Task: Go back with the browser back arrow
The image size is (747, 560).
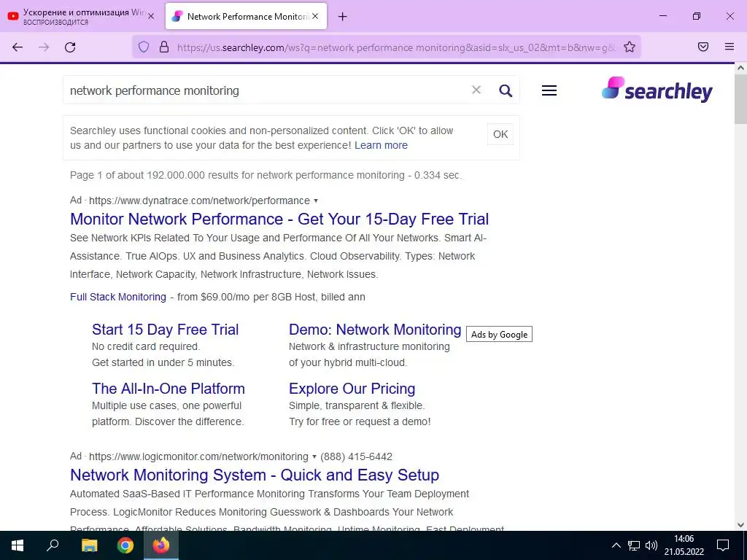Action: click(x=18, y=47)
